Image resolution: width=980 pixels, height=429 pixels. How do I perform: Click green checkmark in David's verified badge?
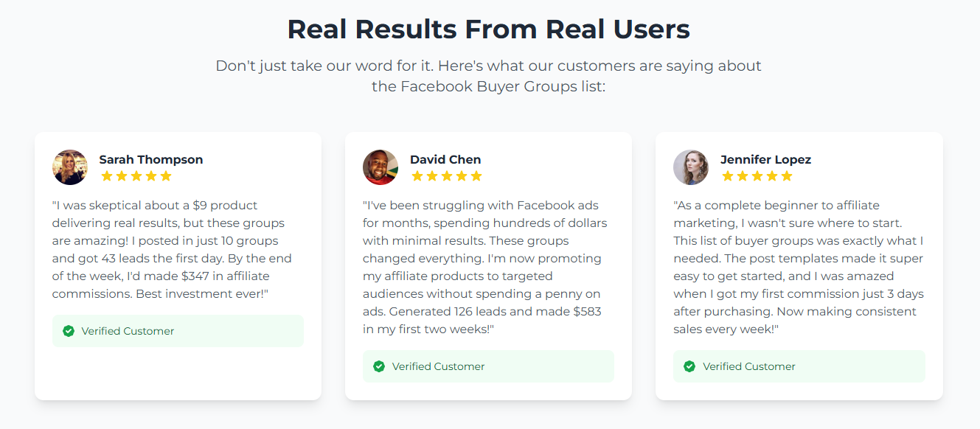379,366
